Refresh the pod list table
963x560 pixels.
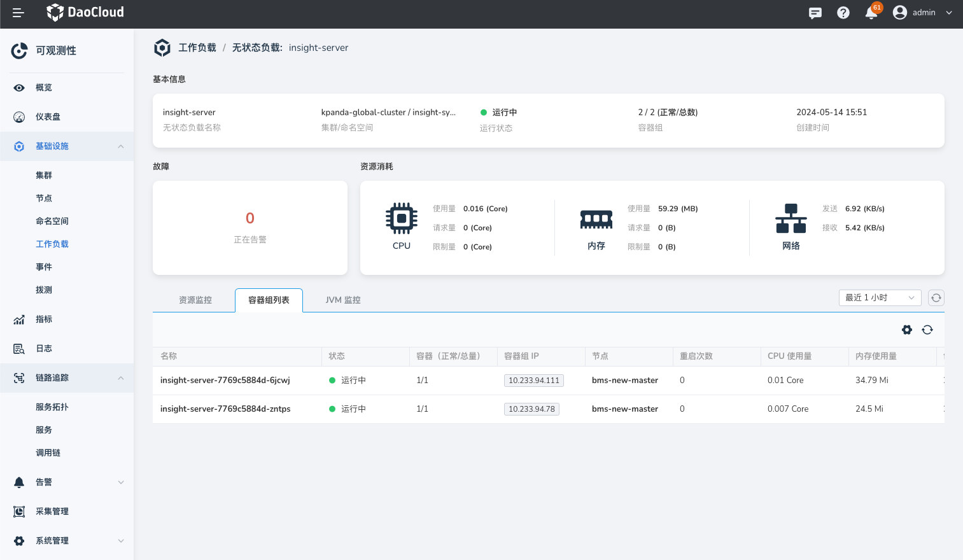pyautogui.click(x=927, y=330)
